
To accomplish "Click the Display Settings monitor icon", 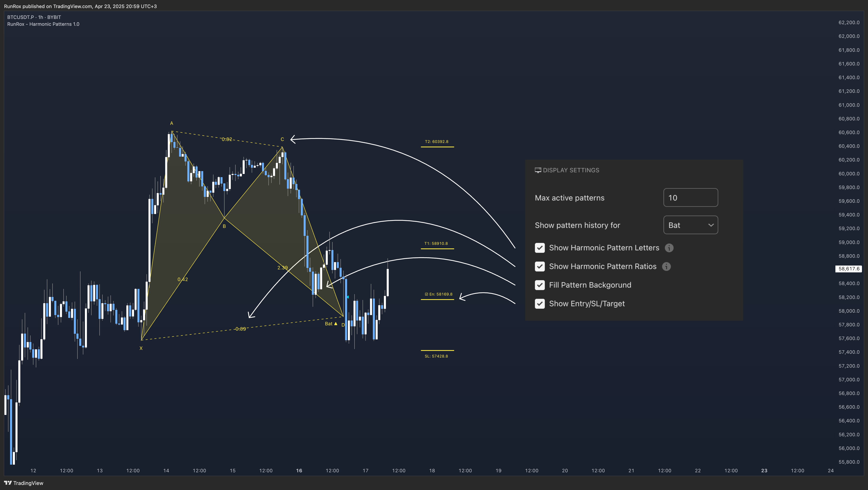I will (538, 170).
